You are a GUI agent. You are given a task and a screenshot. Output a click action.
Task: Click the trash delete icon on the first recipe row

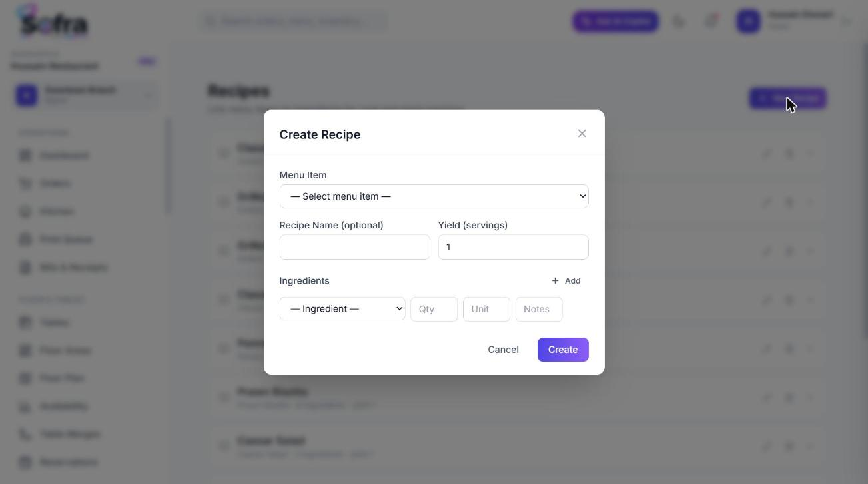coord(789,154)
